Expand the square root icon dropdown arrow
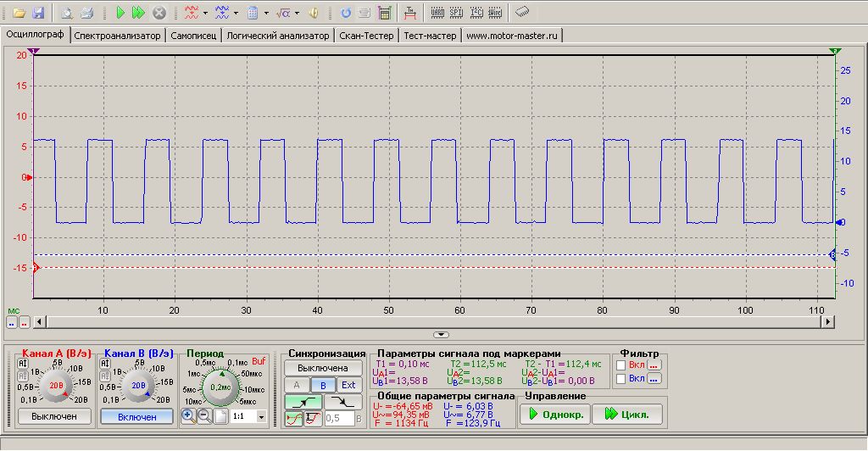 (x=297, y=13)
